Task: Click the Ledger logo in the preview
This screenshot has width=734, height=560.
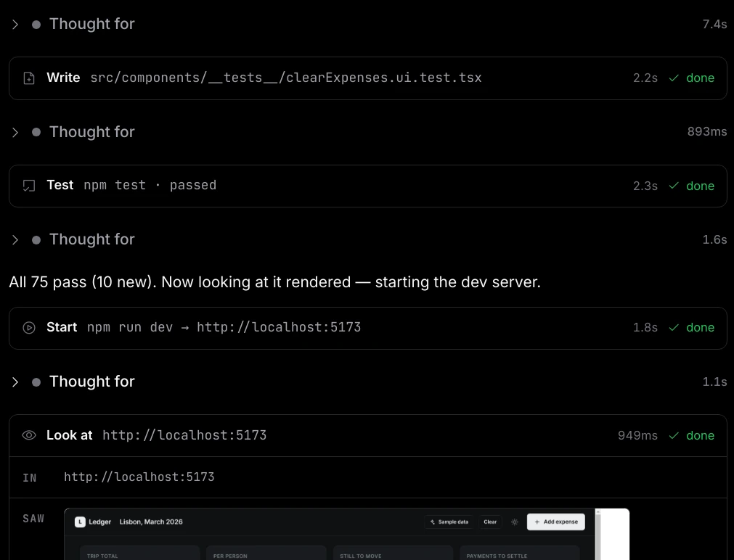Action: tap(80, 522)
